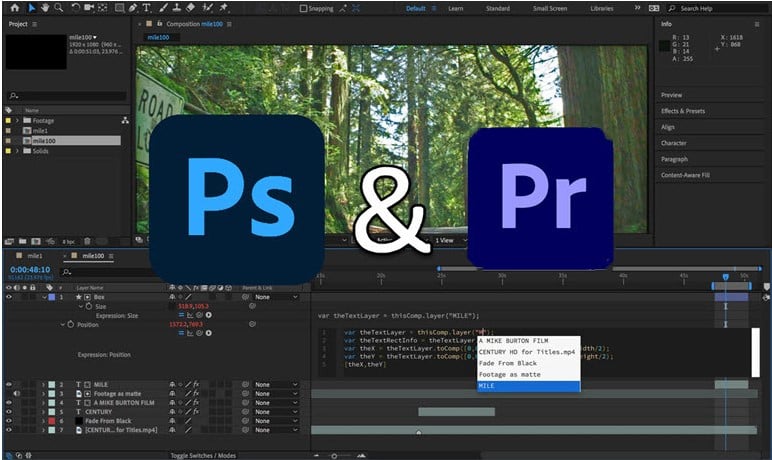Click the Fade From Black red label swatch

[52, 421]
